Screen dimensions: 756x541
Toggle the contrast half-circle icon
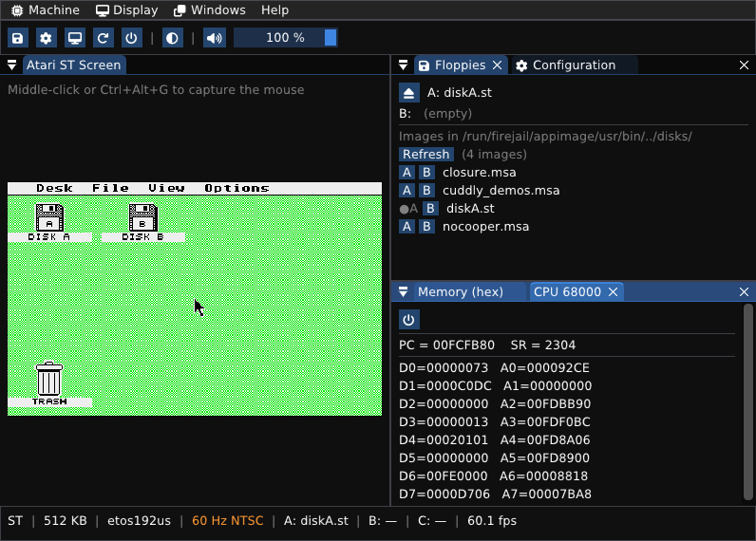point(172,38)
